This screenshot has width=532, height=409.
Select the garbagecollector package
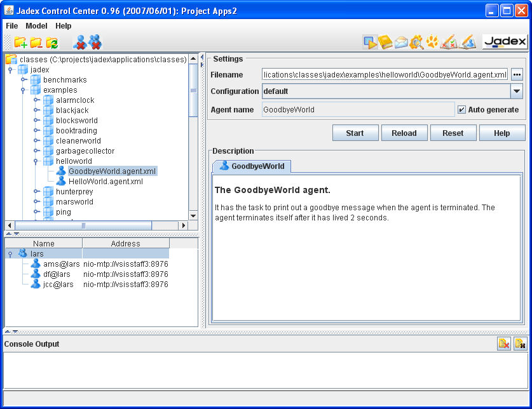[x=85, y=151]
